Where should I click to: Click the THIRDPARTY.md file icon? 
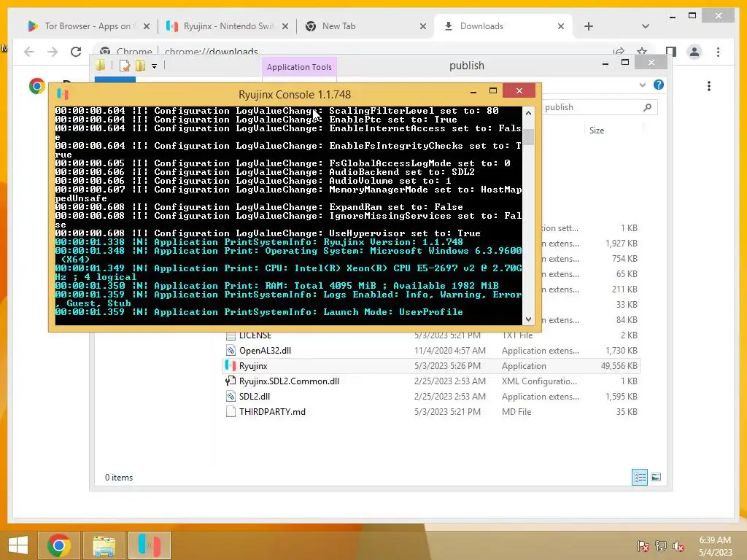tap(231, 411)
